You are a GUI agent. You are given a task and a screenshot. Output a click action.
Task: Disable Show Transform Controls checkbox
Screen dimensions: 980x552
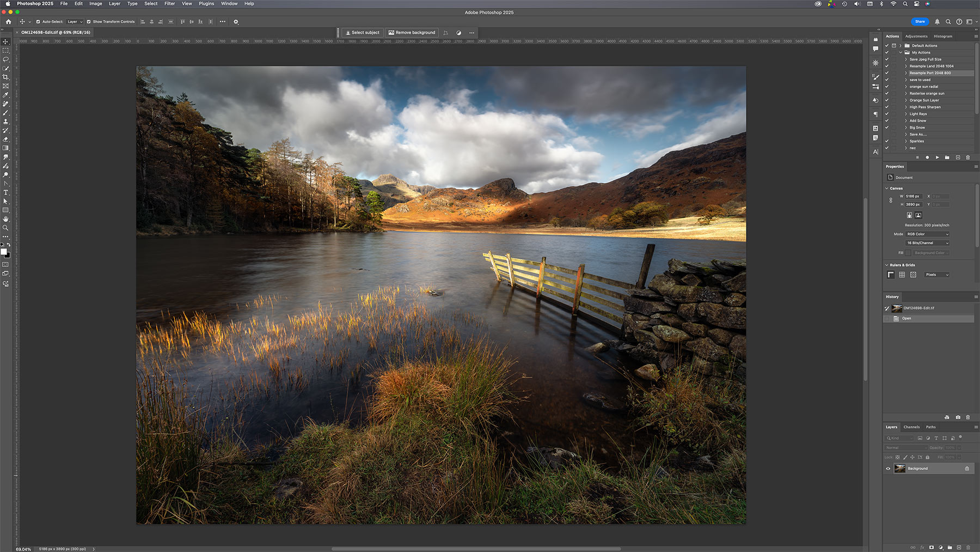[x=89, y=22]
